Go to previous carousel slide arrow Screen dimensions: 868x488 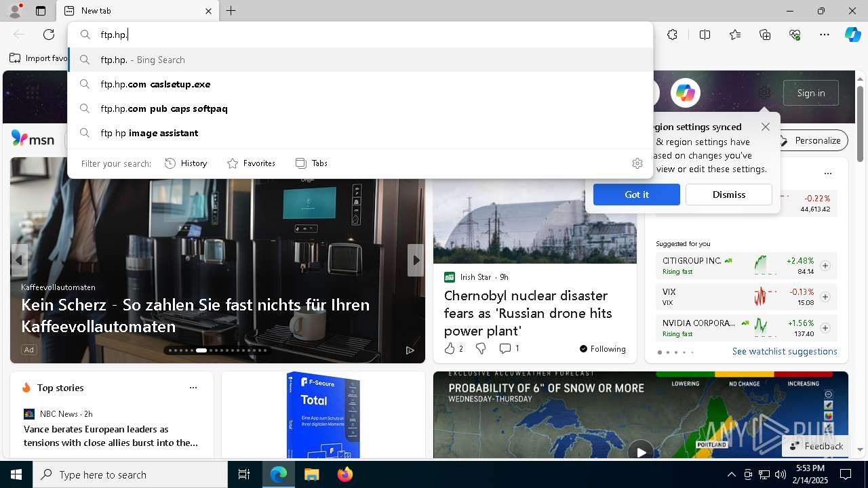pos(19,260)
